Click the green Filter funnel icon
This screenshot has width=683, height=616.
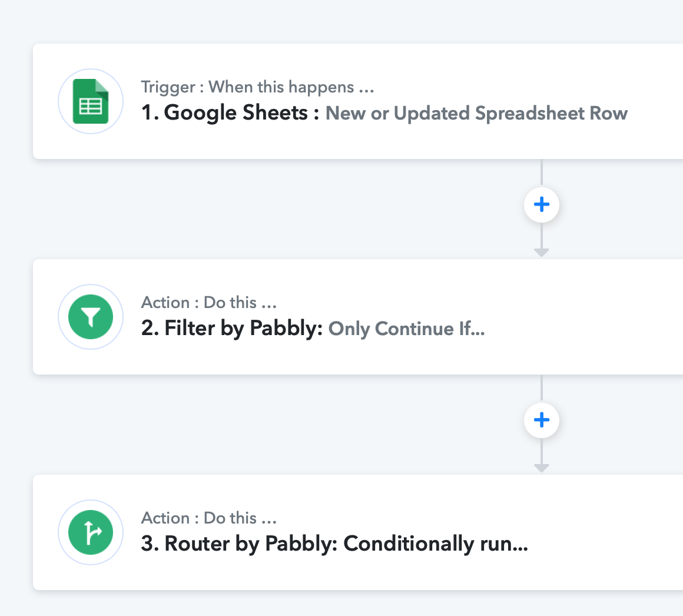click(91, 317)
